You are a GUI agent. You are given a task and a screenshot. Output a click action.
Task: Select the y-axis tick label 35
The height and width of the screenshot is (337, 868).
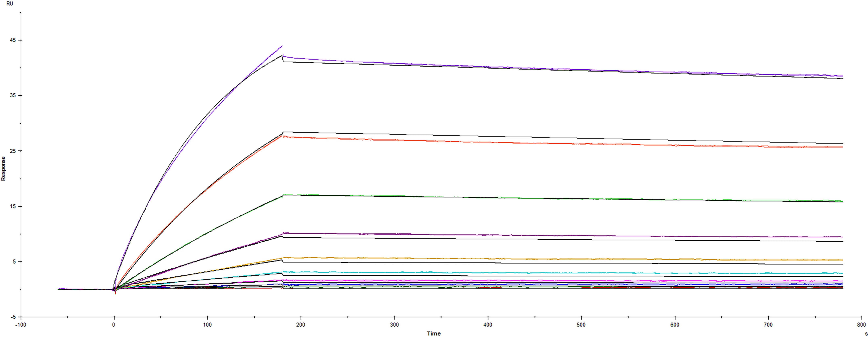pyautogui.click(x=13, y=96)
